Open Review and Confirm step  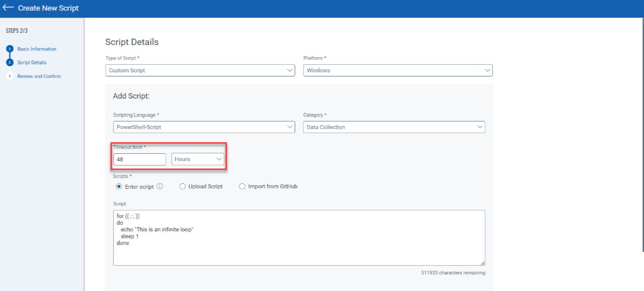(39, 76)
